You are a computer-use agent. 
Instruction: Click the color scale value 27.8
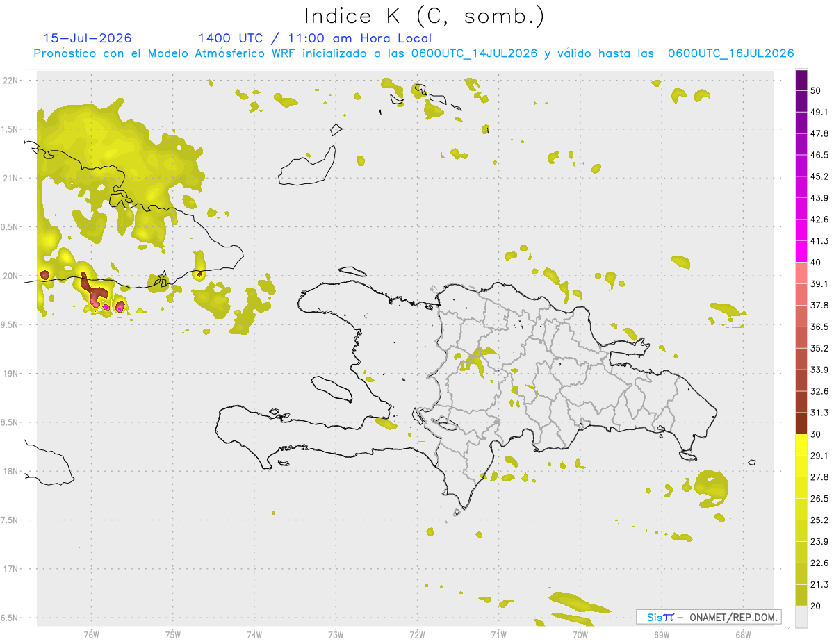pos(819,477)
